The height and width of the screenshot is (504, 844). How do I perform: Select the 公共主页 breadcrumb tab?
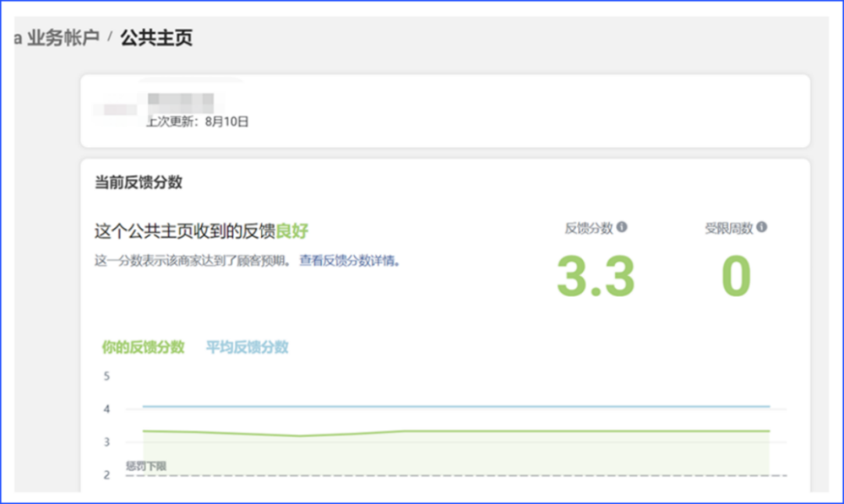pyautogui.click(x=156, y=37)
